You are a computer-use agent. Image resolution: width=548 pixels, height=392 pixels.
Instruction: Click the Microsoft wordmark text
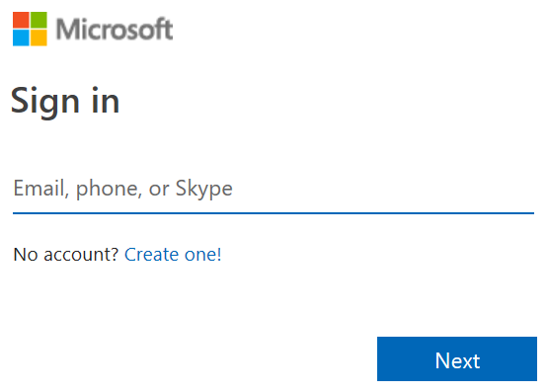(x=115, y=29)
